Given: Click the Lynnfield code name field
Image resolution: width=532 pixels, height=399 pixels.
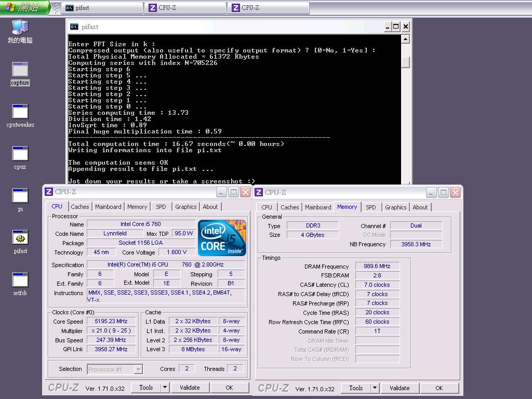Looking at the screenshot, I should 115,233.
